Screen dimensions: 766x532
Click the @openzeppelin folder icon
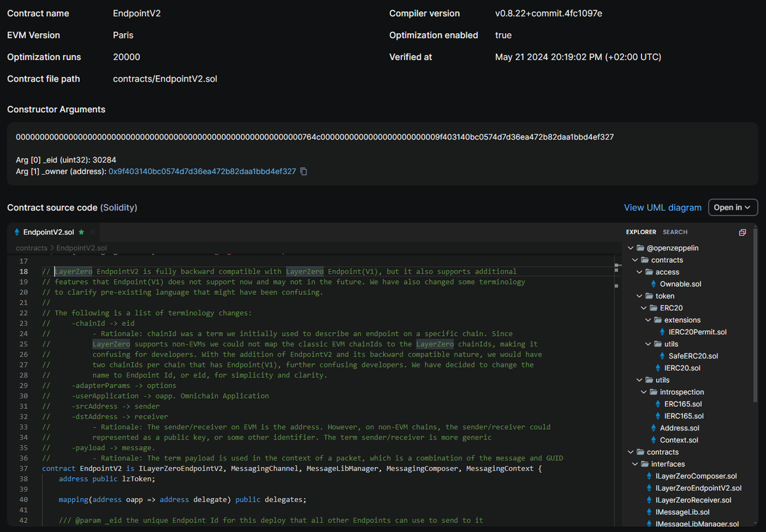[640, 248]
